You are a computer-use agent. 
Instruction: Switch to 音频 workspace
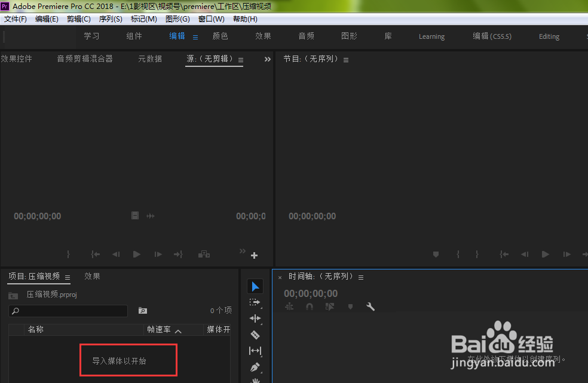[307, 36]
